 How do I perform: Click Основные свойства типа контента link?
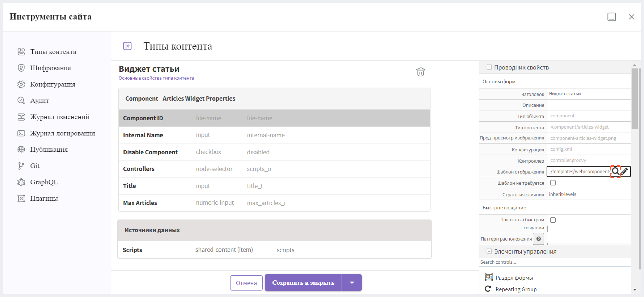click(x=156, y=78)
